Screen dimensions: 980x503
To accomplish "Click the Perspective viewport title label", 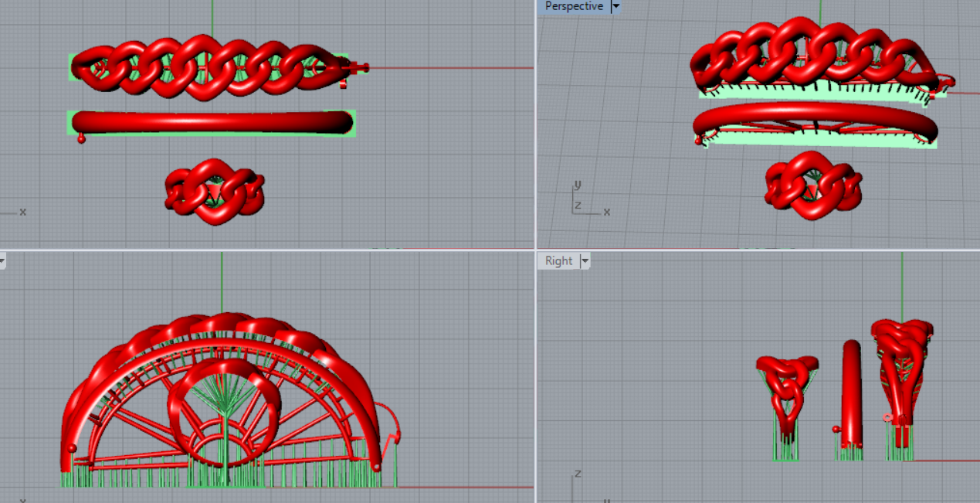I will (573, 6).
